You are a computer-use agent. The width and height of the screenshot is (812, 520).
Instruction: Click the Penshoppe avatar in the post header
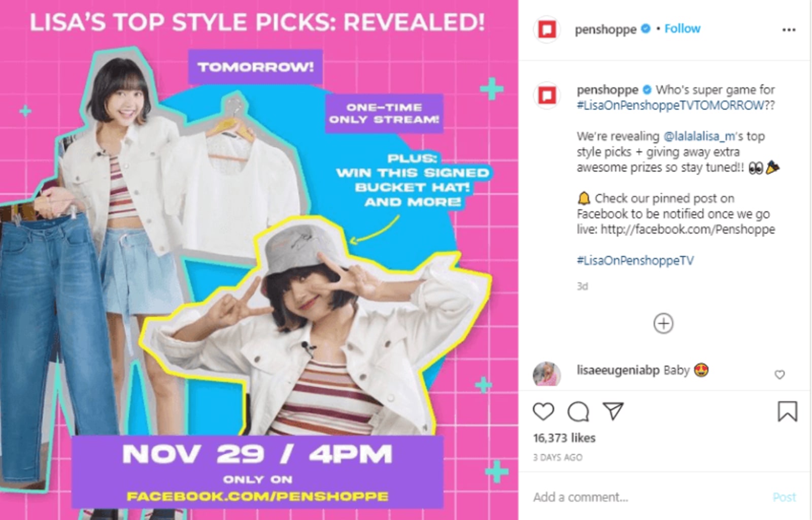pos(547,29)
